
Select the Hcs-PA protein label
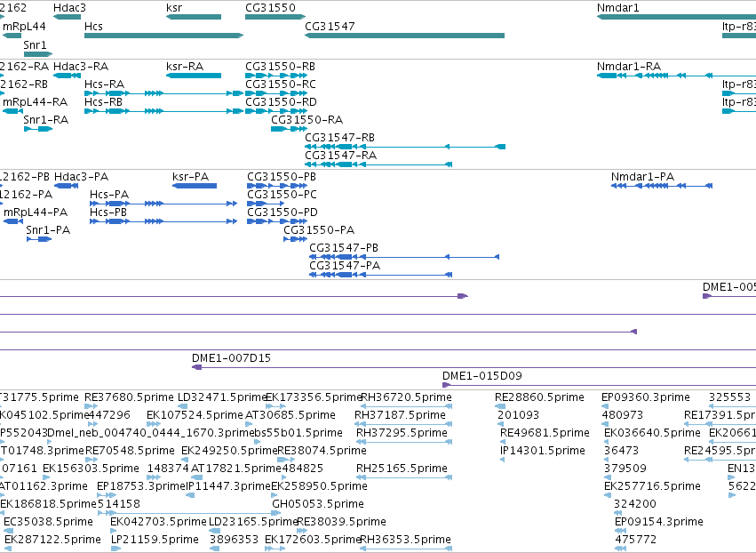pos(109,195)
